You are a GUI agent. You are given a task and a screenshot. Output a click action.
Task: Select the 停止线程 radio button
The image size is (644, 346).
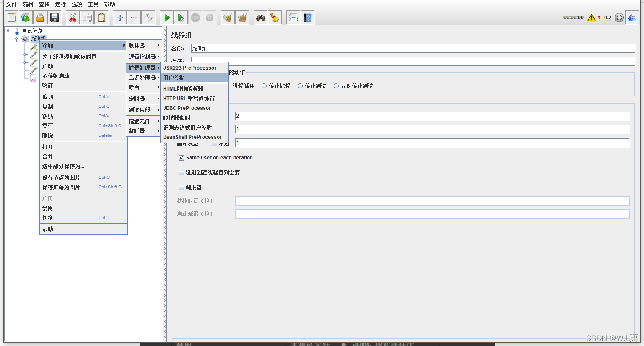(x=264, y=86)
